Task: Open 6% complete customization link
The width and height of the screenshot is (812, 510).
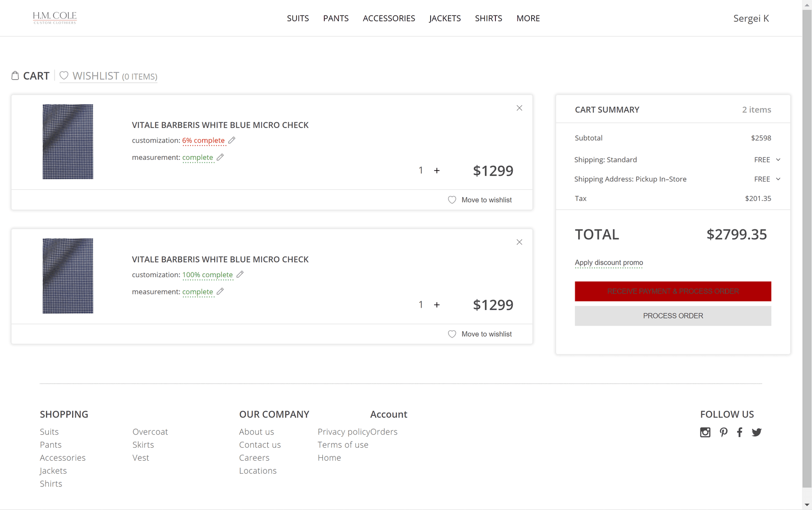Action: pyautogui.click(x=203, y=141)
